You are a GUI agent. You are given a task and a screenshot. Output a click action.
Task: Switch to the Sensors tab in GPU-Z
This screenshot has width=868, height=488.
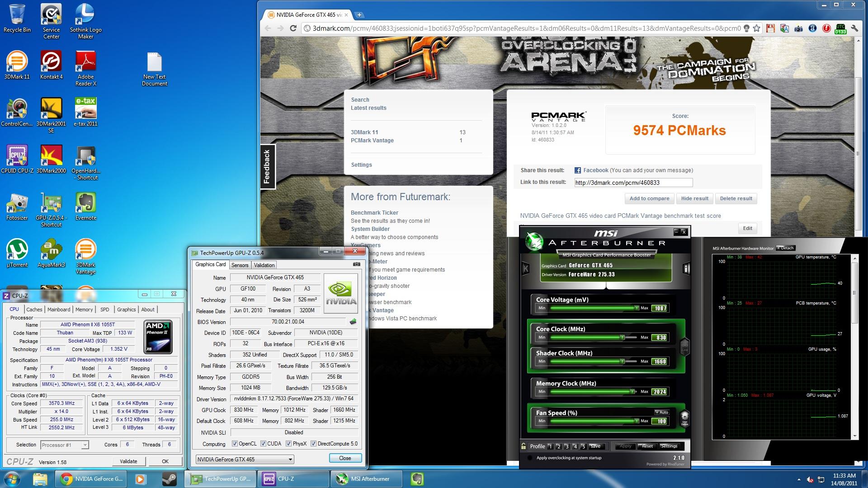coord(240,265)
